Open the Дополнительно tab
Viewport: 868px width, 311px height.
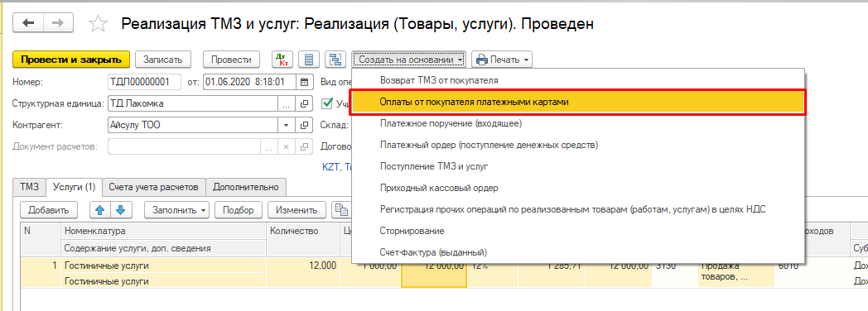click(246, 187)
